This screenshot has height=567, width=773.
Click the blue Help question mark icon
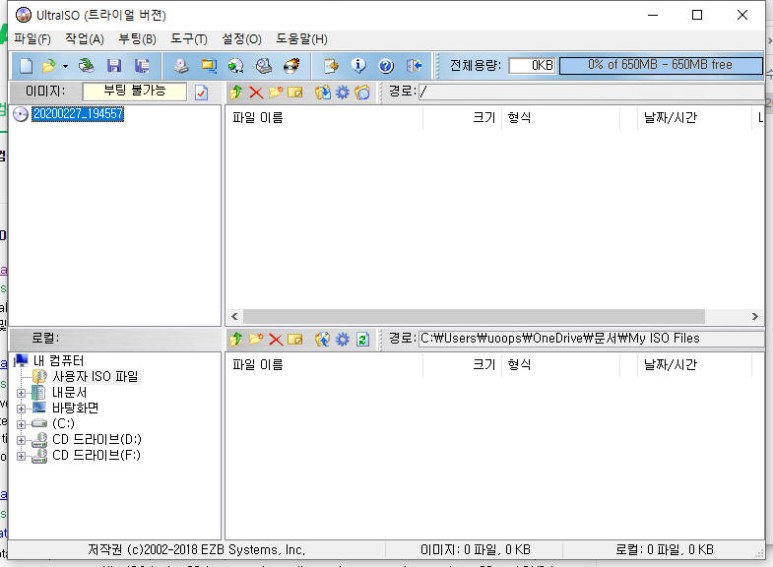(x=386, y=66)
